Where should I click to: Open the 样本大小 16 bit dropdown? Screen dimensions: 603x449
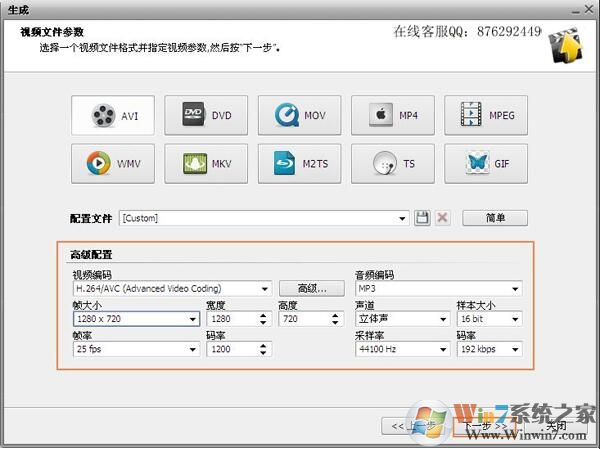(490, 319)
